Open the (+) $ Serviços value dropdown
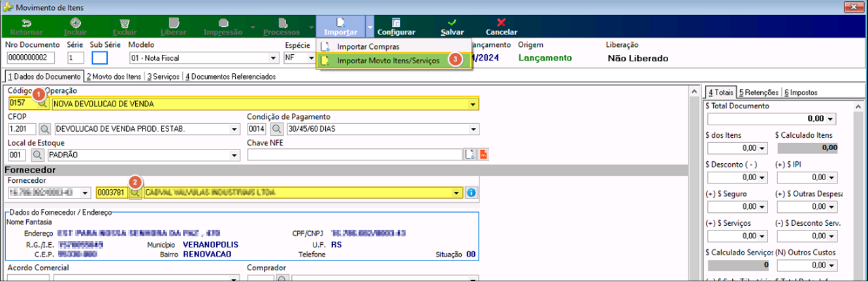Image resolution: width=868 pixels, height=282 pixels. coord(762,237)
